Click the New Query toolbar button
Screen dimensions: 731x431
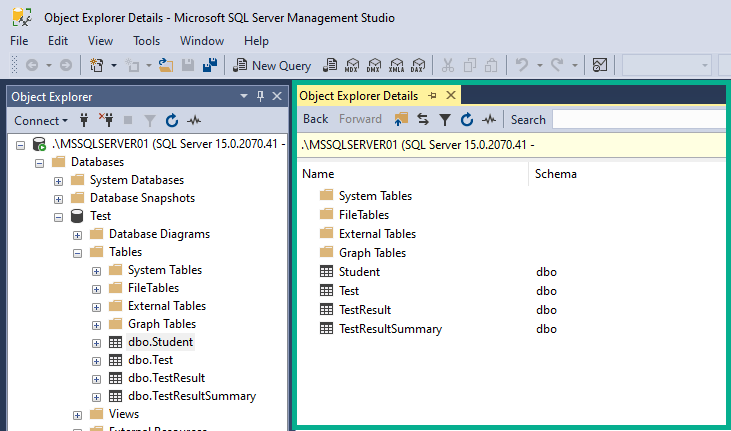point(272,66)
